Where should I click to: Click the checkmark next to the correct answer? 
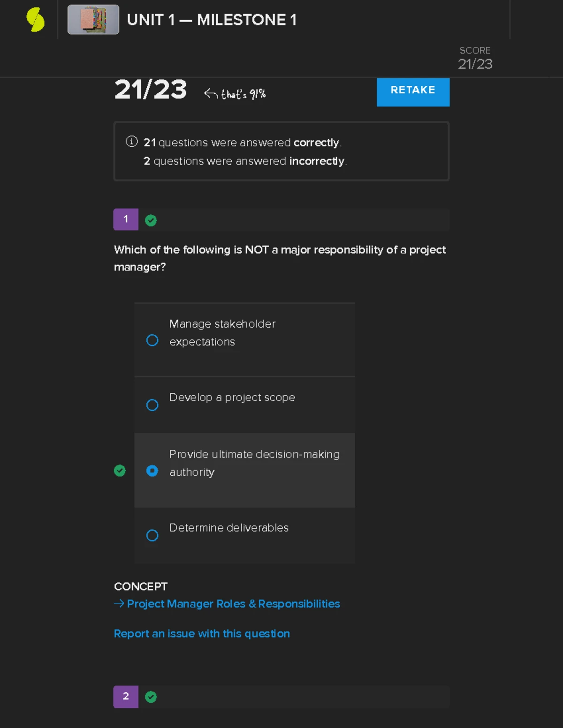click(120, 470)
